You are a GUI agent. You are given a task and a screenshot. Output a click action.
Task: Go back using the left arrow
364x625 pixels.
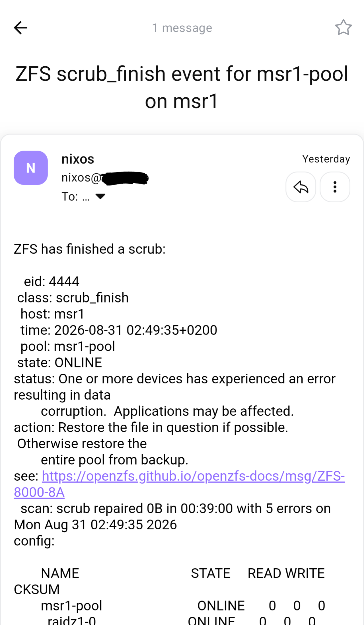tap(20, 28)
